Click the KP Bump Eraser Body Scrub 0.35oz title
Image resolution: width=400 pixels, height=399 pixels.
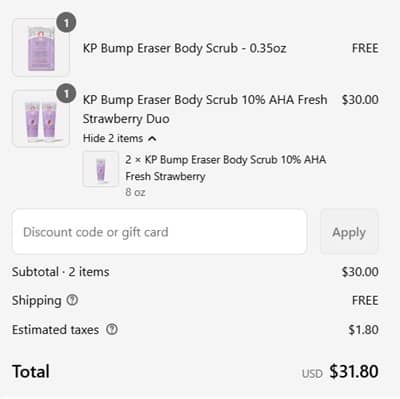184,48
